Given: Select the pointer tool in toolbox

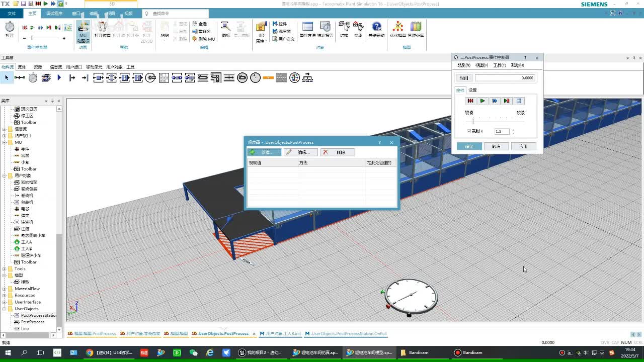Looking at the screenshot, I should tap(7, 77).
